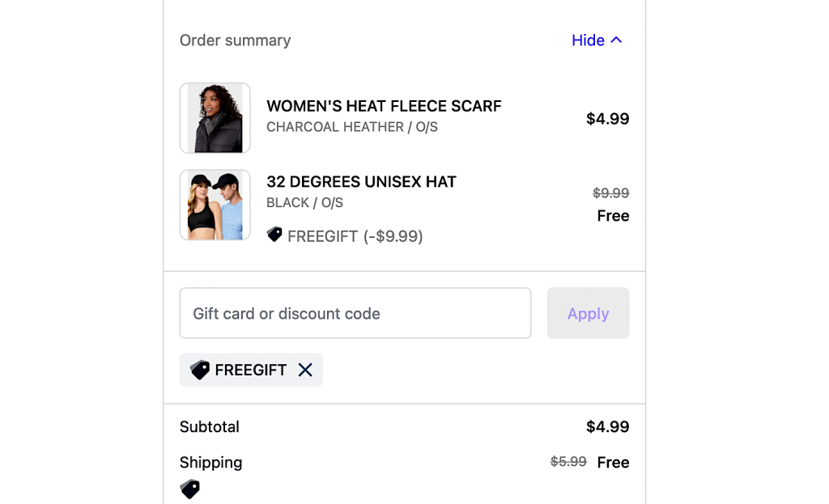Image resolution: width=829 pixels, height=504 pixels.
Task: Remove the FREEGIFT discount code
Action: coord(305,370)
